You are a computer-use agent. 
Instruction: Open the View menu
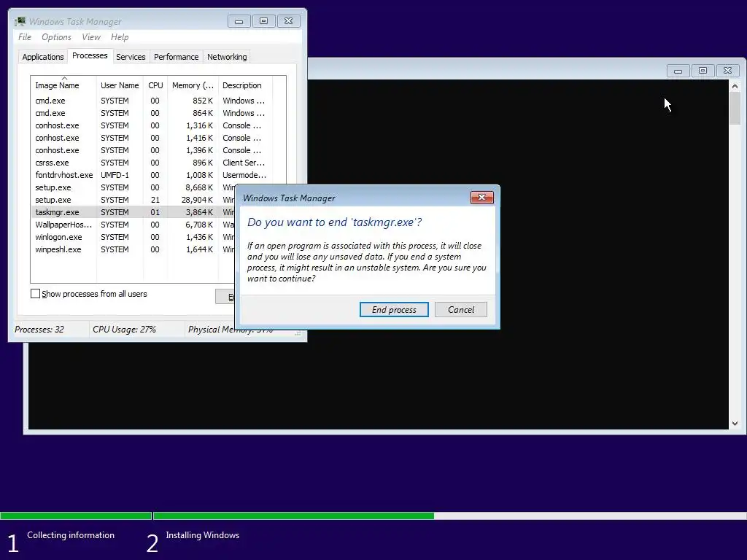(91, 37)
